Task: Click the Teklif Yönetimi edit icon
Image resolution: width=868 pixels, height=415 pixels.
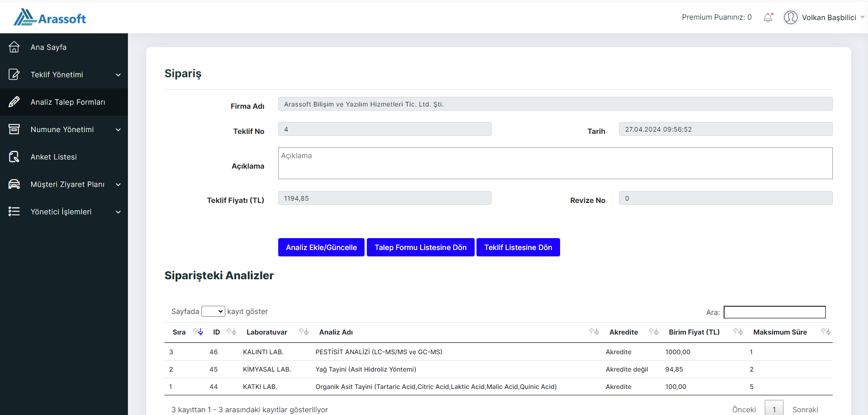Action: 14,74
